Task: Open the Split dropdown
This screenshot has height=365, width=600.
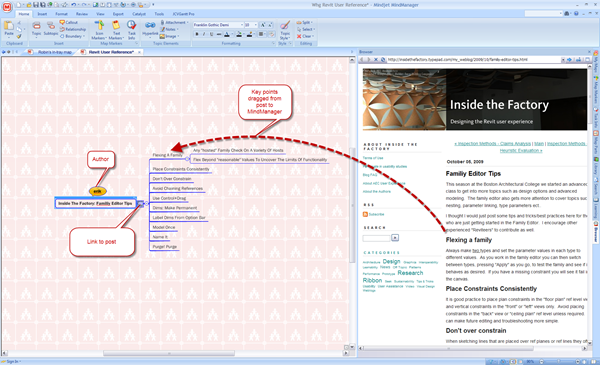Action: [305, 23]
